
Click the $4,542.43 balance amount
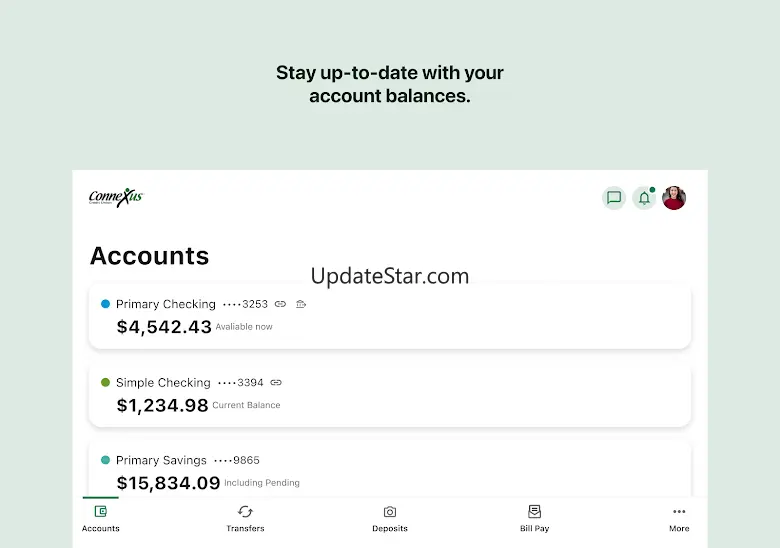[164, 327]
